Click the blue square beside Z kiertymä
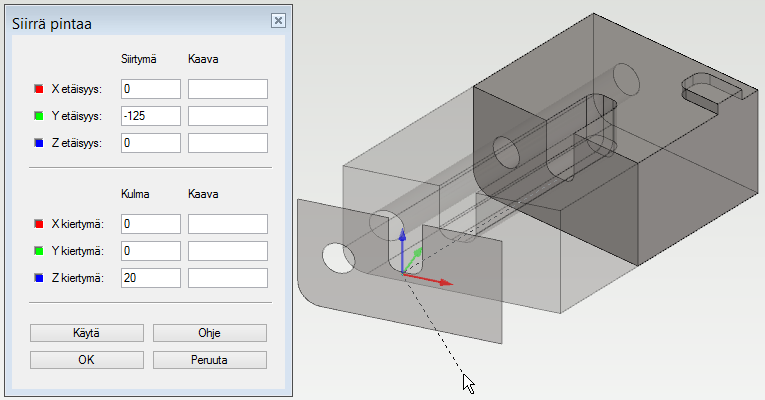Screen dimensions: 765x400 point(39,278)
